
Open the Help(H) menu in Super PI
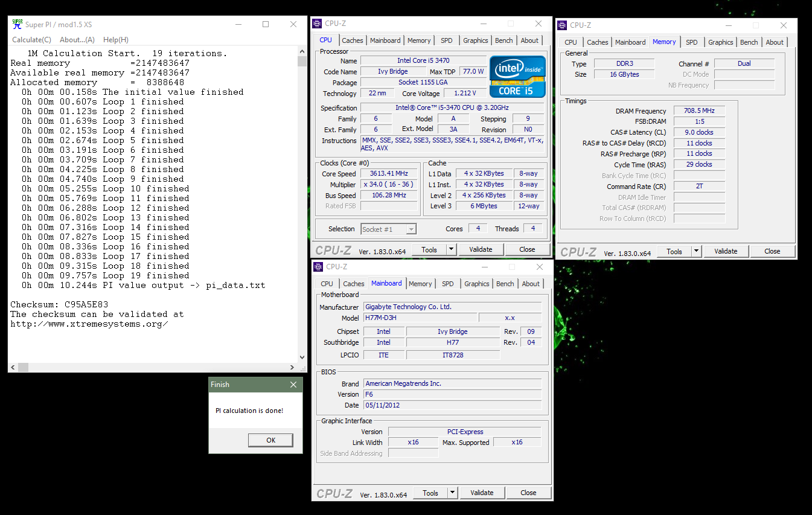[116, 40]
